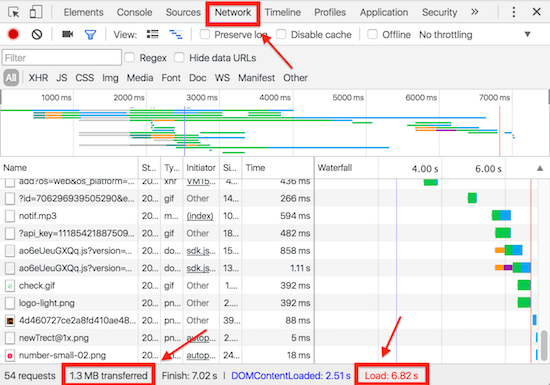Enable the capture screenshots camera icon
Viewport: 550px width, 385px height.
(x=67, y=34)
